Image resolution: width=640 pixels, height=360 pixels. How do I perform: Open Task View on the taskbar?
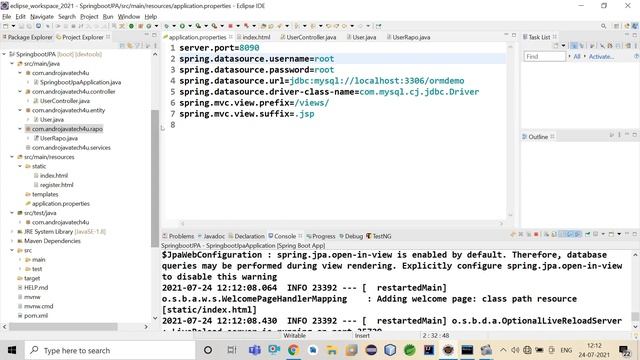click(231, 350)
